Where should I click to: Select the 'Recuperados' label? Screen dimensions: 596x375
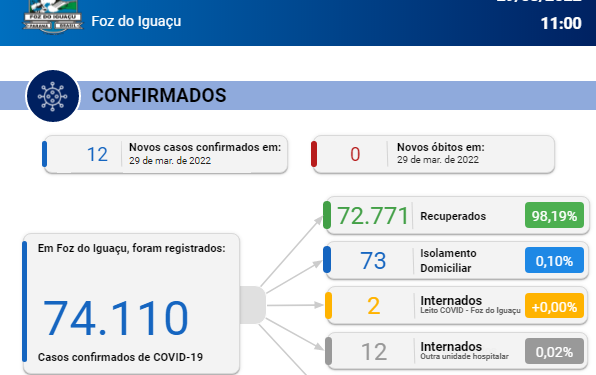[453, 216]
